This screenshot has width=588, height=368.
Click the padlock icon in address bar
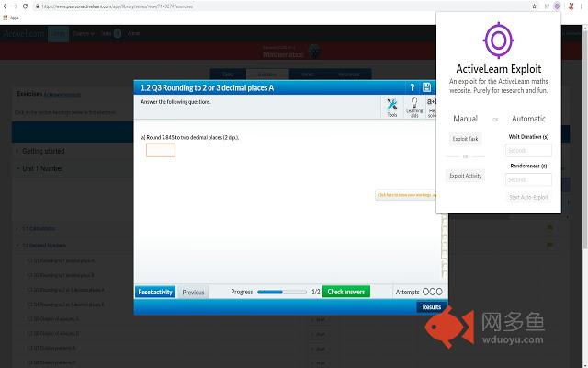click(x=37, y=6)
